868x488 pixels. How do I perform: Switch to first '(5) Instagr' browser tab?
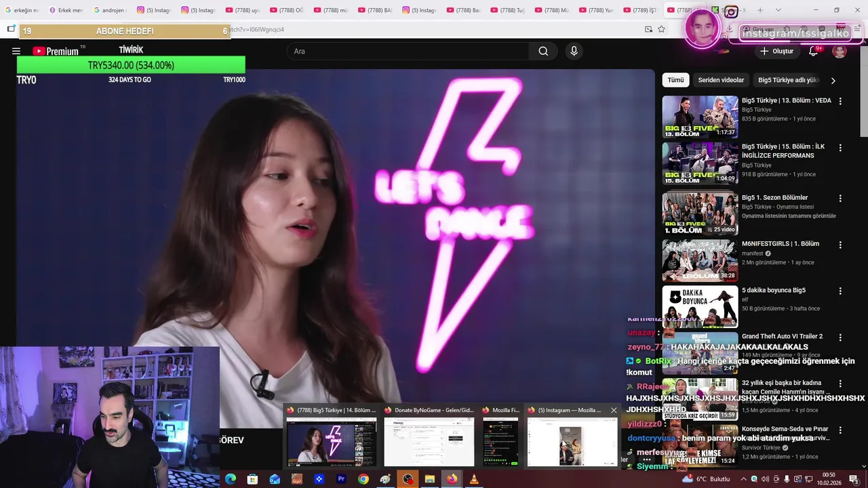coord(153,10)
